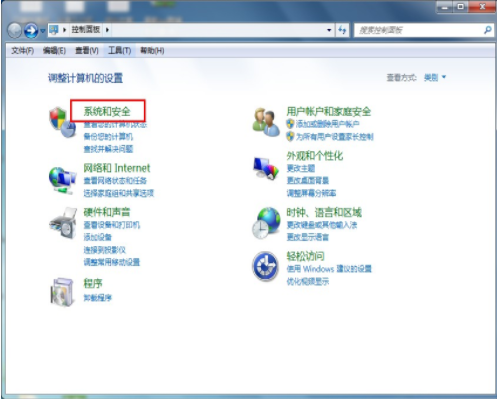Open the 编辑(E) menu
The height and width of the screenshot is (399, 497).
(54, 51)
